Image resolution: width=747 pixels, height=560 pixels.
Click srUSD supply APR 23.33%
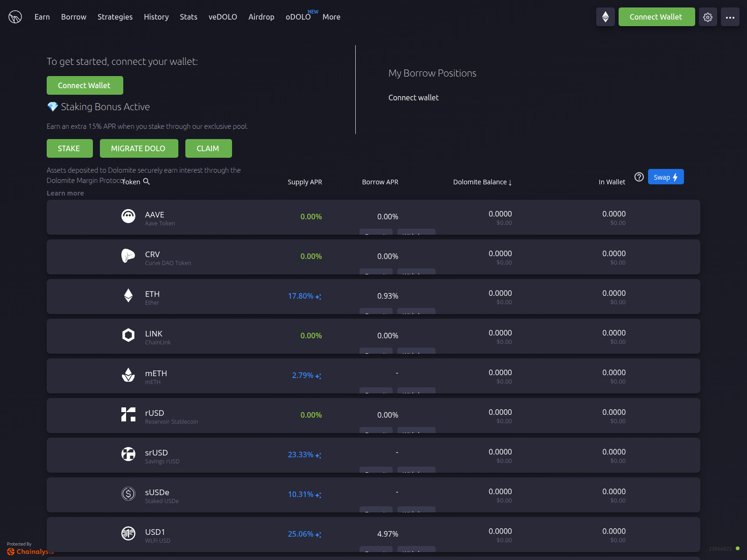(301, 455)
